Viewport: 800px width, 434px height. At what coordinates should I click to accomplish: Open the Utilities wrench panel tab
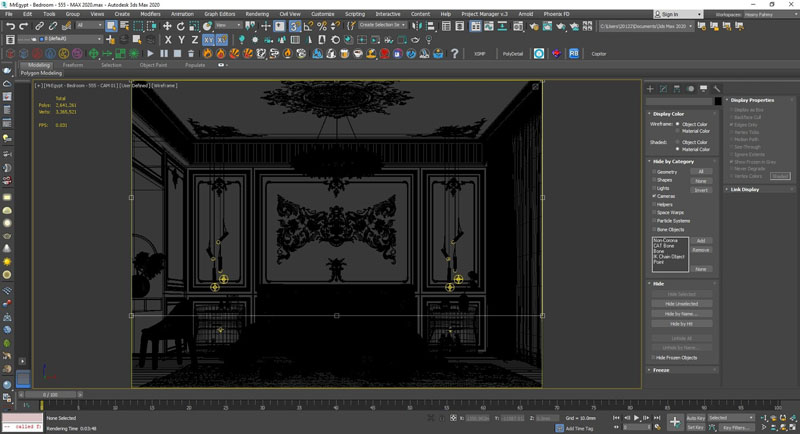tap(717, 89)
